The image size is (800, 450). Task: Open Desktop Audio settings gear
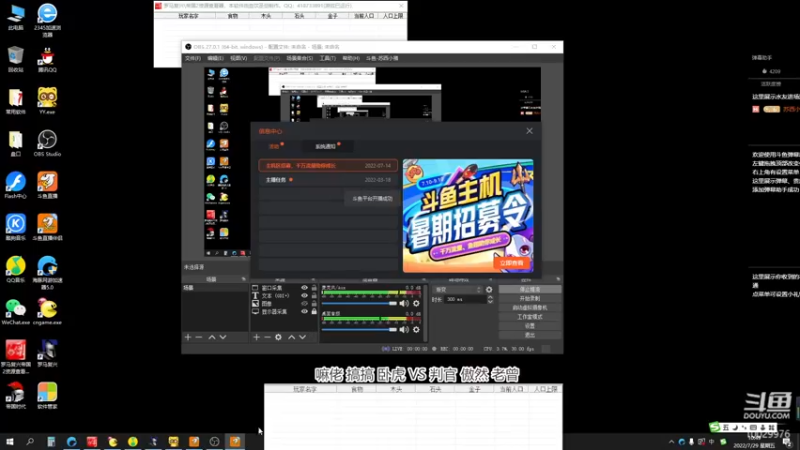click(x=416, y=330)
